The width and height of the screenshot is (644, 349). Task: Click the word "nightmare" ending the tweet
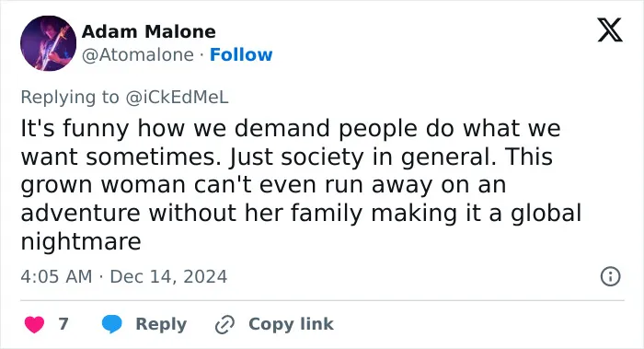pyautogui.click(x=81, y=241)
